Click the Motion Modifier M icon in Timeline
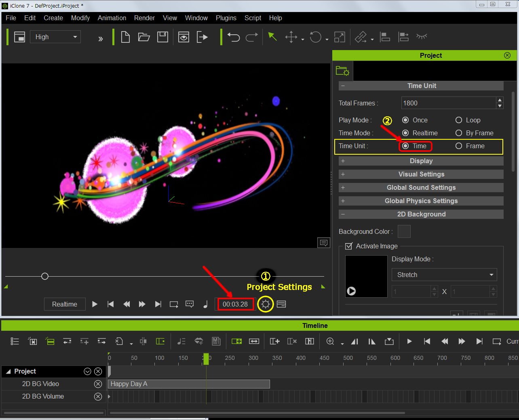Screen dimensions: 519x420 coord(216,341)
